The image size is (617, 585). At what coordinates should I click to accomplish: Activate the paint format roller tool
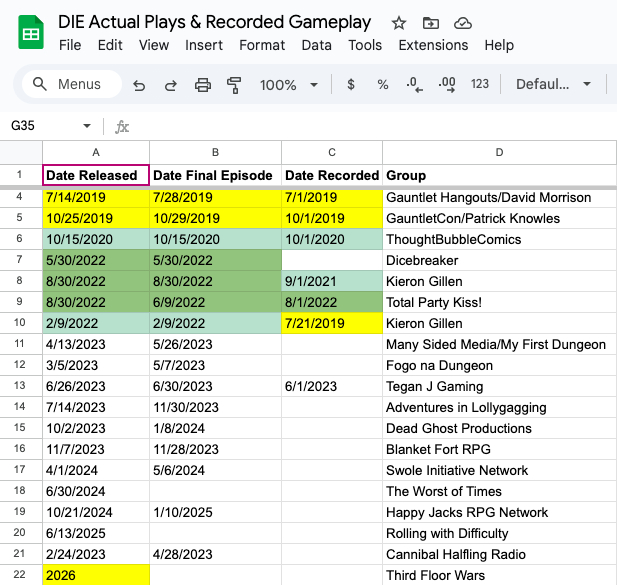(x=235, y=85)
